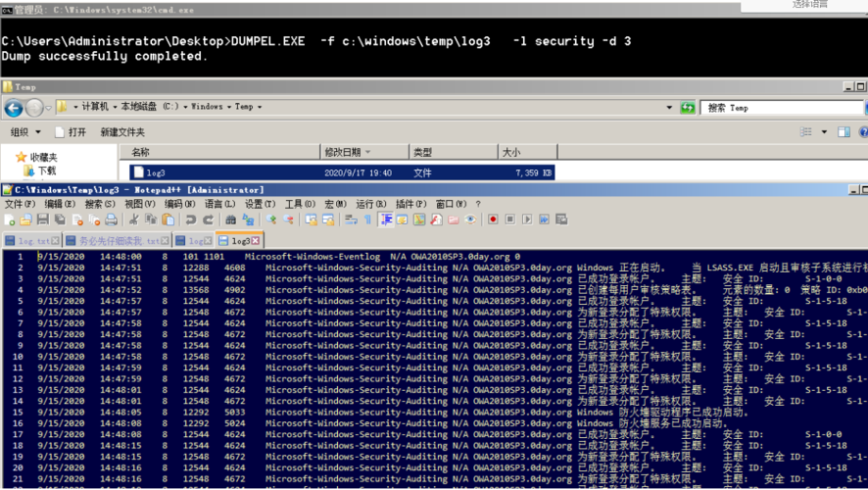Open the 插件(P) menu in Notepad++
Image resolution: width=868 pixels, height=490 pixels.
click(x=410, y=204)
